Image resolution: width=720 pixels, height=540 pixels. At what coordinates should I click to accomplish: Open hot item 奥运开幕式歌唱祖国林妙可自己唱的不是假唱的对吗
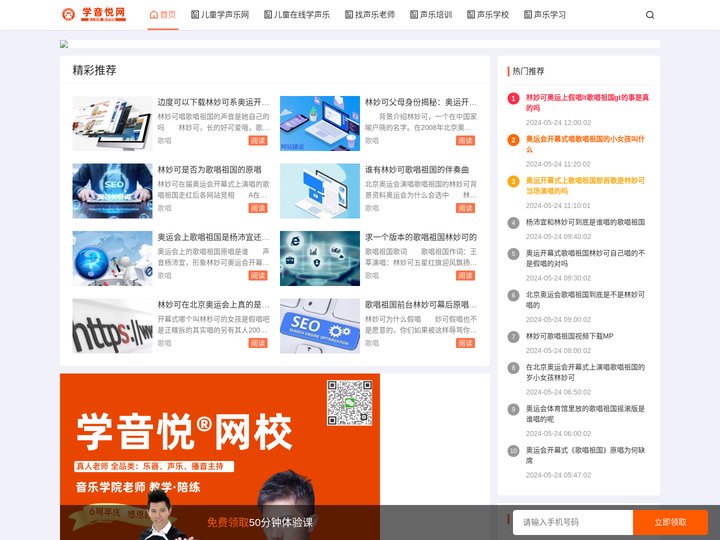[x=585, y=258]
